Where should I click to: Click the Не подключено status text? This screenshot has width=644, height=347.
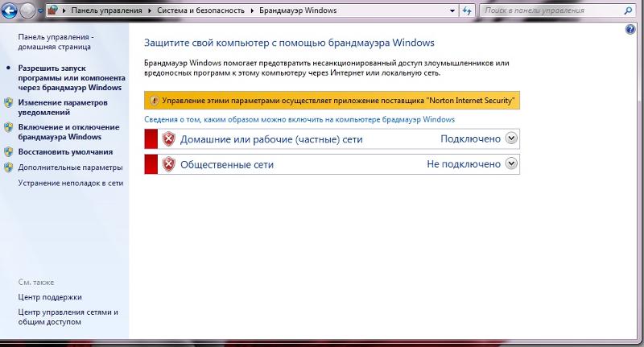click(x=464, y=164)
